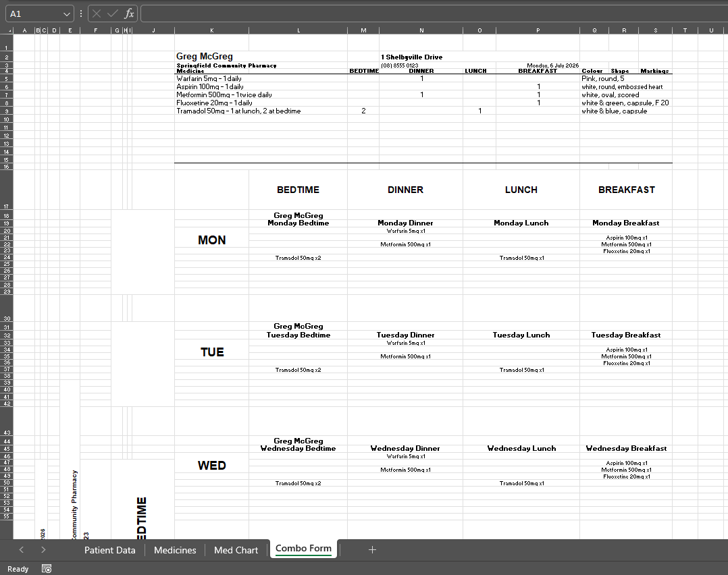Select column N header
728x575 pixels.
[421, 30]
